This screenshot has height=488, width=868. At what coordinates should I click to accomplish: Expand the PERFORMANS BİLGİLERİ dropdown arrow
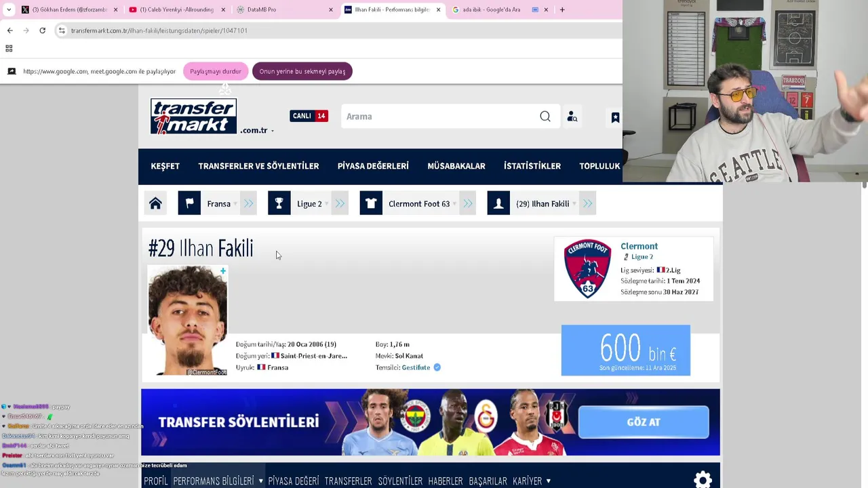(x=260, y=481)
